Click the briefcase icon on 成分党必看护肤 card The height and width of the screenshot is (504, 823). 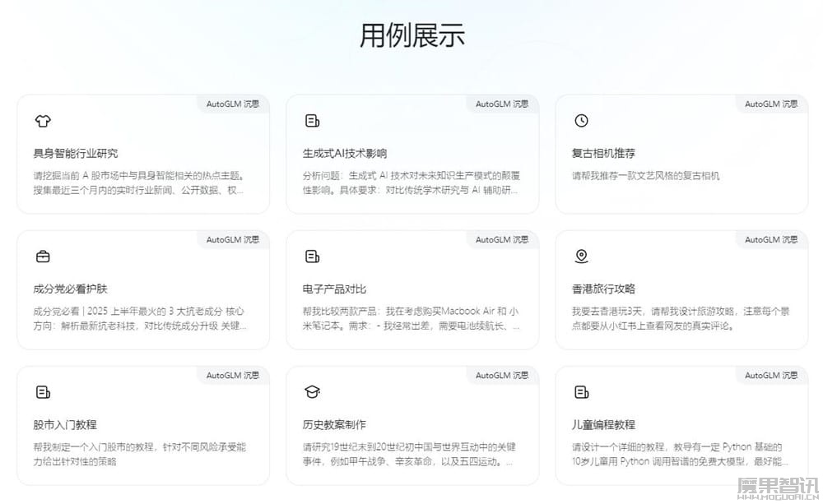[43, 257]
